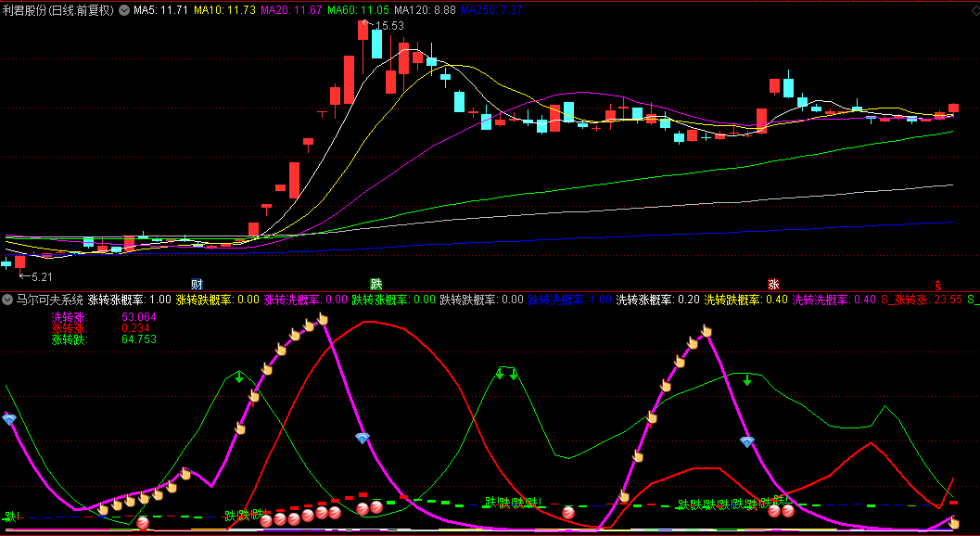Click the hand icon where the second magenta rise begins
Image resolution: width=980 pixels, height=536 pixels.
click(x=624, y=496)
